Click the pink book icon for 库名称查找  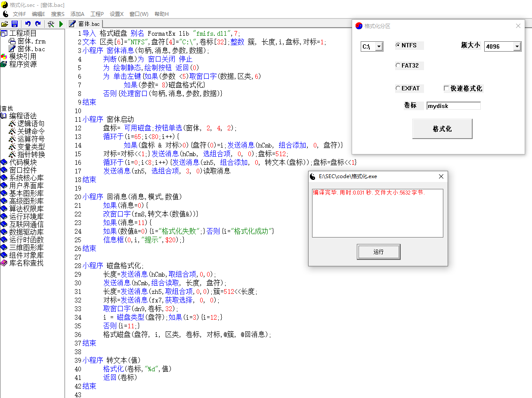pos(4,263)
